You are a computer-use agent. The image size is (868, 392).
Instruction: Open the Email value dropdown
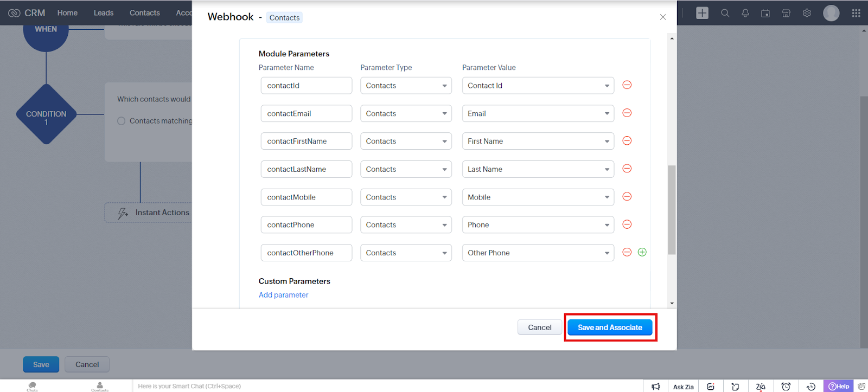pos(538,113)
